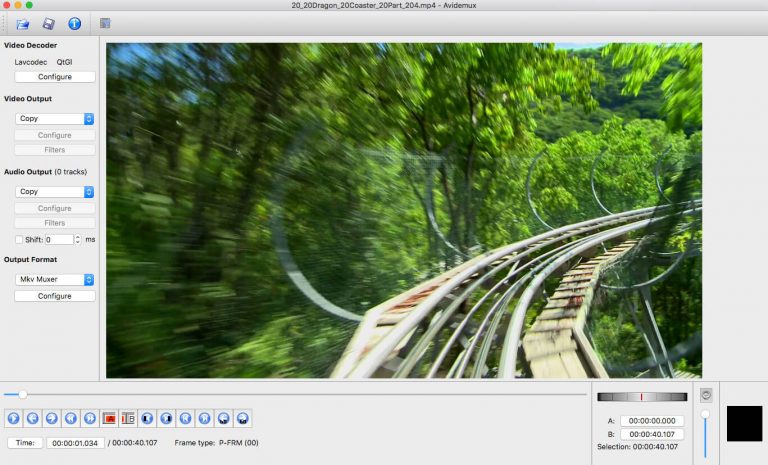Click the Shift milliseconds input field
Image resolution: width=768 pixels, height=465 pixels.
59,240
